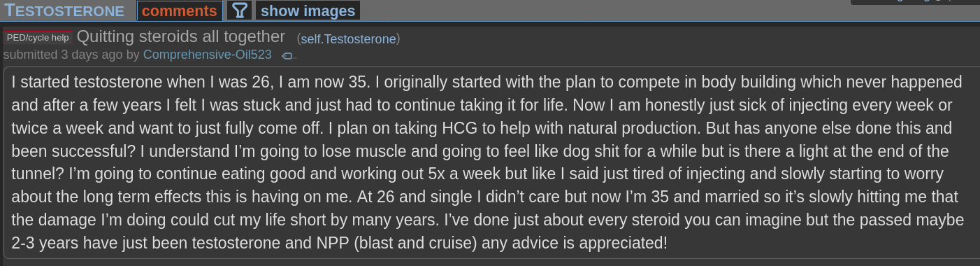Click the user tag icon beside Comprehensive-Oil523
This screenshot has height=266, width=980.
289,55
